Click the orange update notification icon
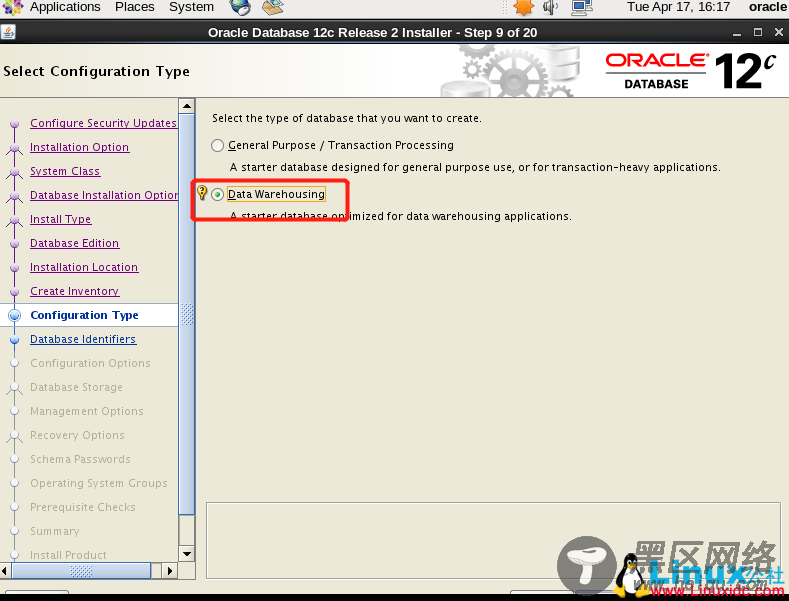This screenshot has width=789, height=601. [x=523, y=7]
